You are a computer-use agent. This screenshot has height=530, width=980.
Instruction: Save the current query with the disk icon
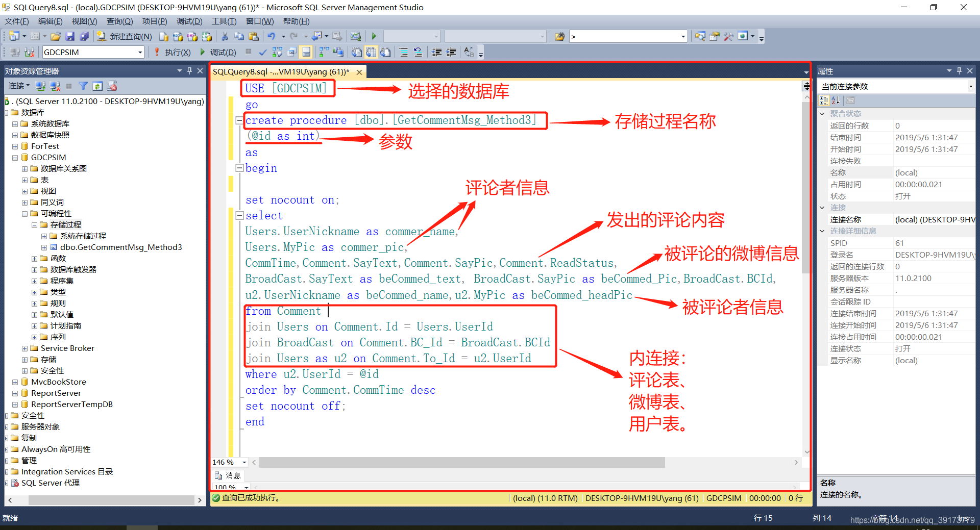click(x=70, y=36)
